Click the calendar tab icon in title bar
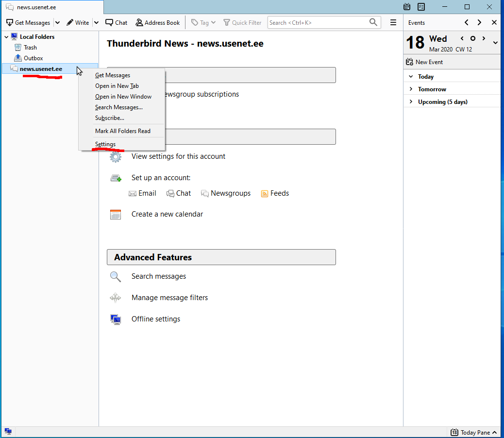 [x=407, y=7]
